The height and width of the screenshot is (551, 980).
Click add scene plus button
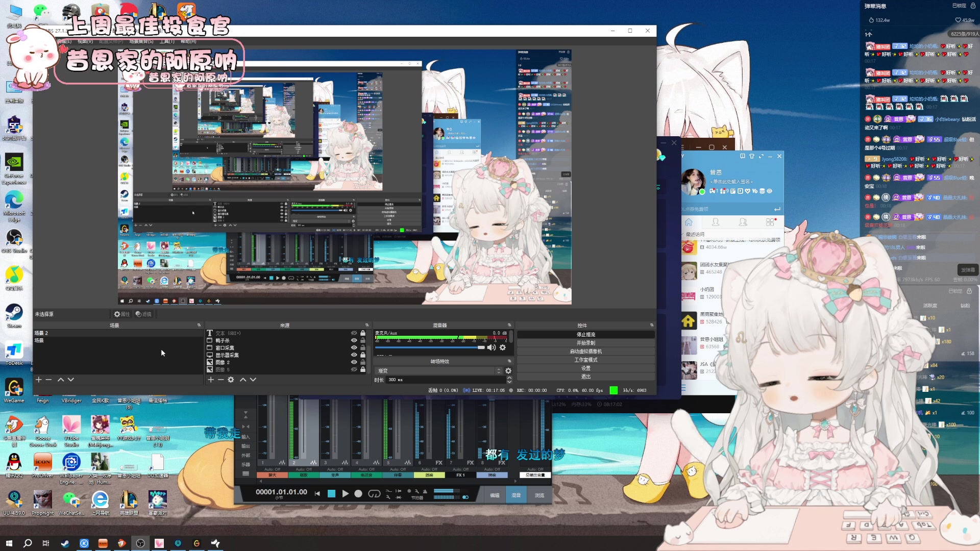[x=38, y=380]
